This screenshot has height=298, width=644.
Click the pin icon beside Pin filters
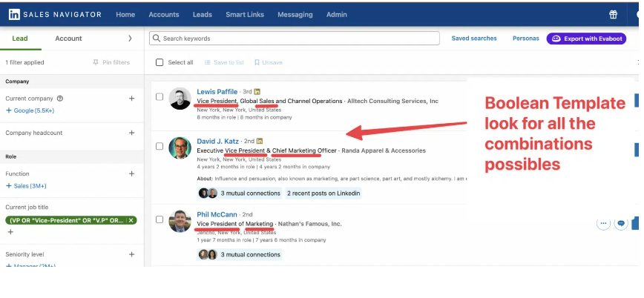pyautogui.click(x=96, y=62)
